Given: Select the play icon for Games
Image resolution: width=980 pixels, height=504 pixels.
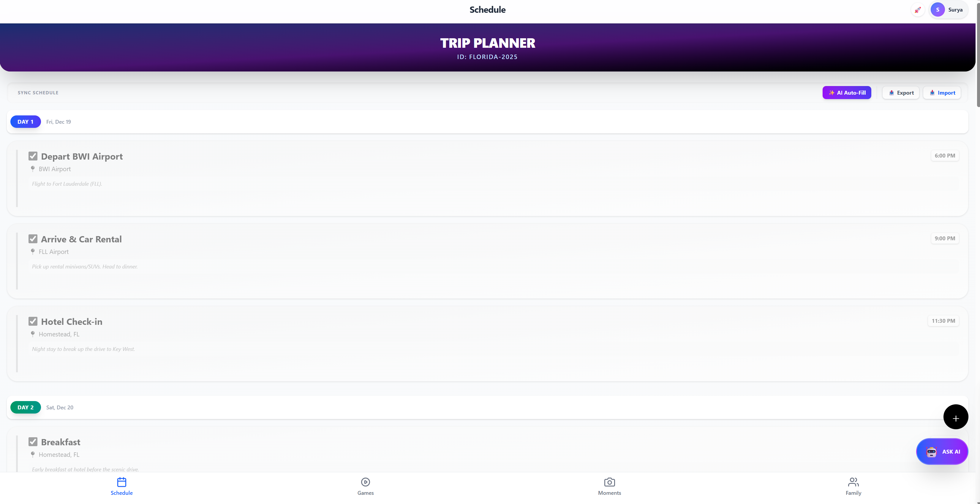Looking at the screenshot, I should tap(365, 482).
